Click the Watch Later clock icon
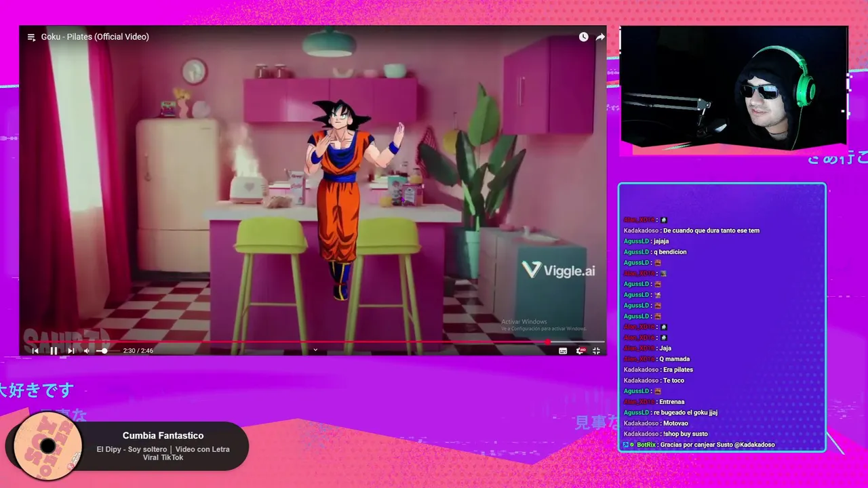This screenshot has height=488, width=868. (583, 37)
